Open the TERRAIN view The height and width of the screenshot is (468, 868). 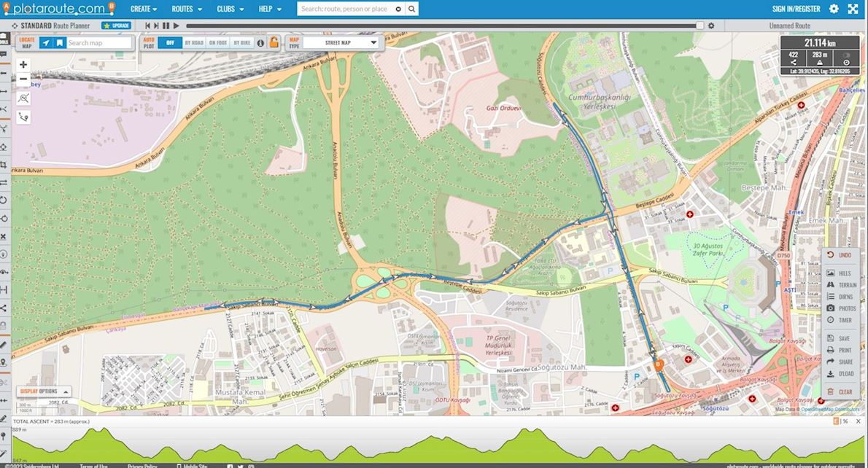842,285
